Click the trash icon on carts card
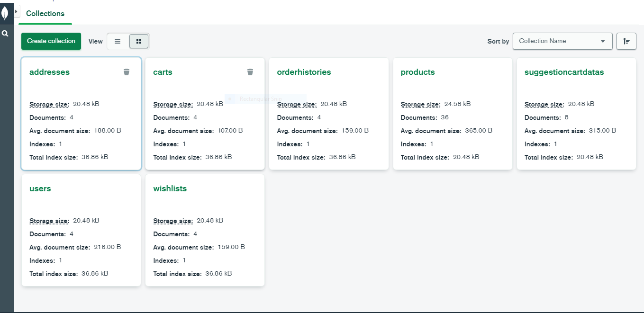 [x=250, y=72]
